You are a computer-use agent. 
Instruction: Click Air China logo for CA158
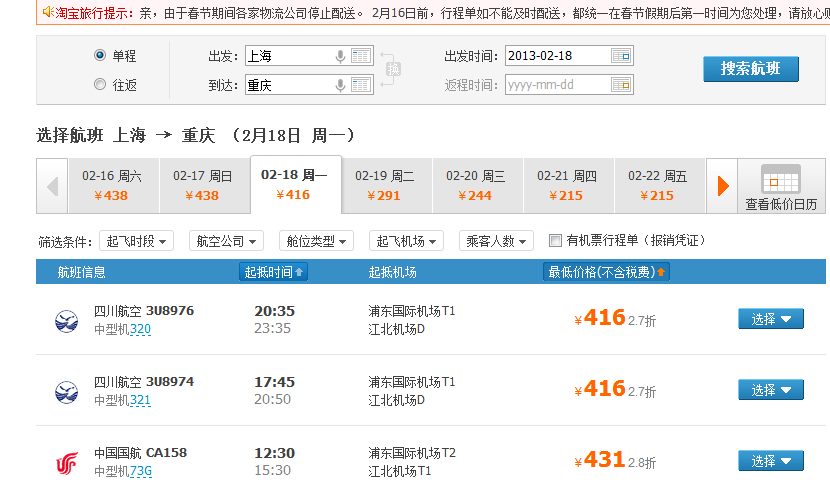(x=67, y=463)
